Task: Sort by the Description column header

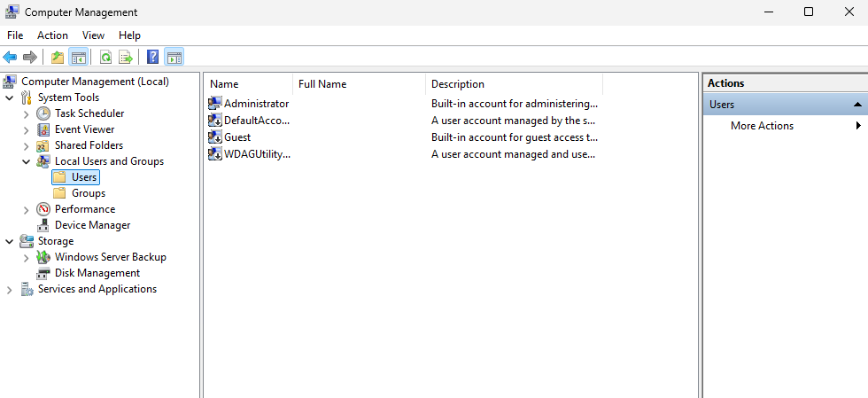Action: pyautogui.click(x=514, y=84)
